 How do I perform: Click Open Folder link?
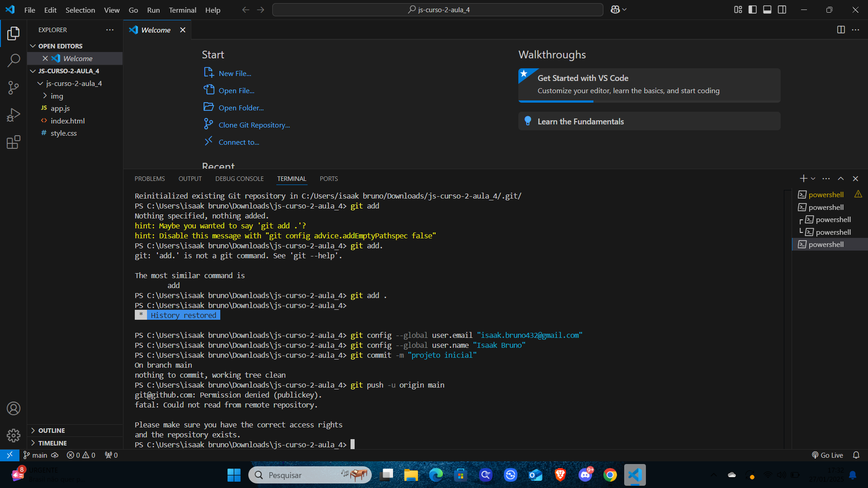click(x=241, y=108)
